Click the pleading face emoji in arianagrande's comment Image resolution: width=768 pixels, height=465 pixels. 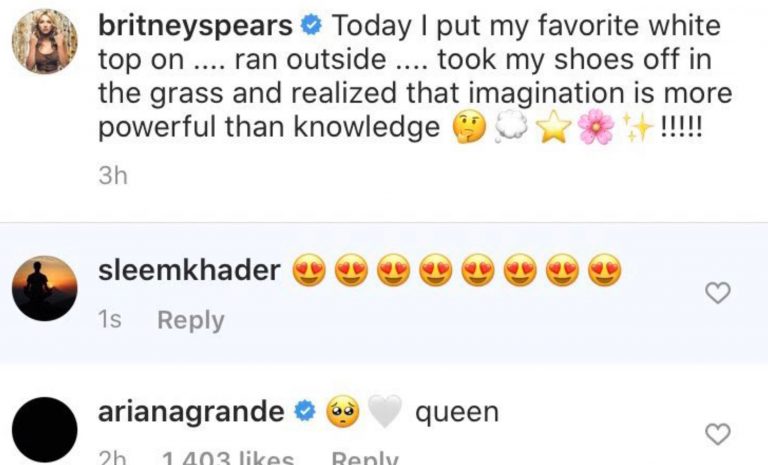click(345, 412)
